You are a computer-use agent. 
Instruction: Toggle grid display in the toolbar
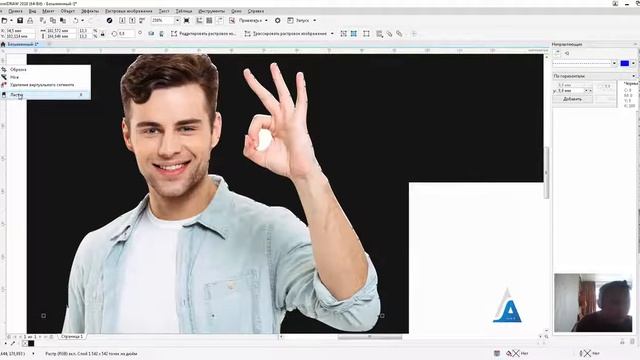pyautogui.click(x=209, y=20)
